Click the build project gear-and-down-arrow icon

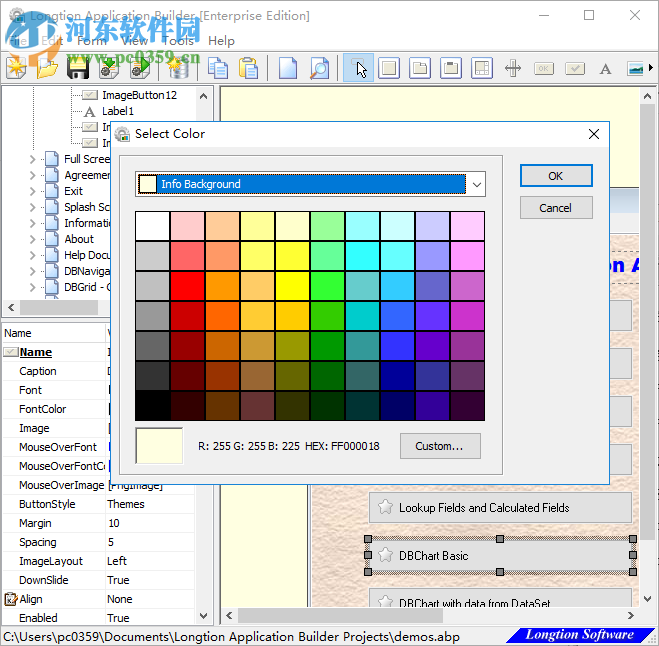pos(109,68)
